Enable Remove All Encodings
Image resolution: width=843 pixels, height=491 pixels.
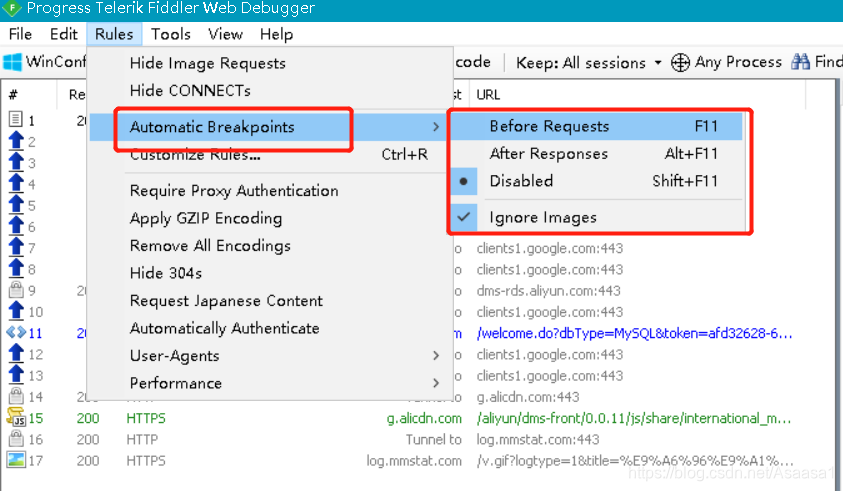210,246
